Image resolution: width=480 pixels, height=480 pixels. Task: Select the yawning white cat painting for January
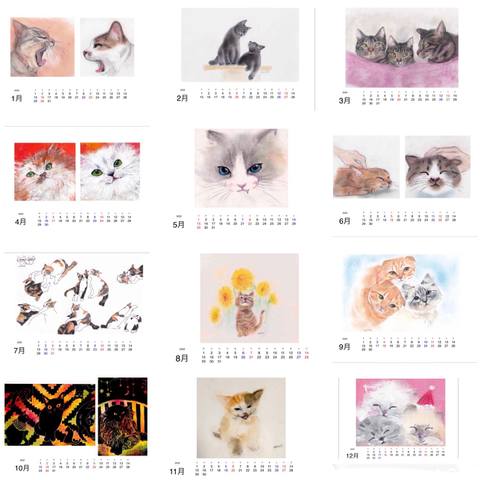tap(107, 47)
